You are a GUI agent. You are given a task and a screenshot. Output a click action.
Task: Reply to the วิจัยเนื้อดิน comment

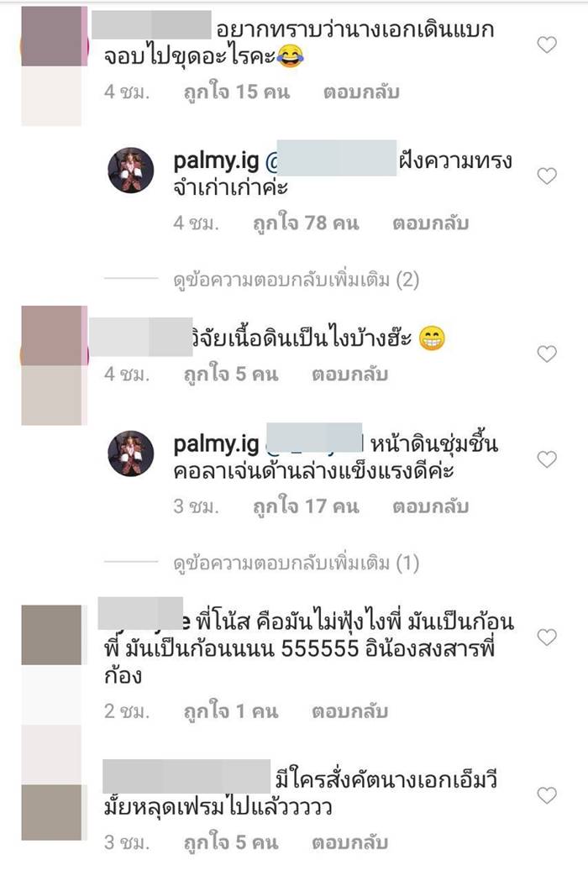click(x=349, y=375)
